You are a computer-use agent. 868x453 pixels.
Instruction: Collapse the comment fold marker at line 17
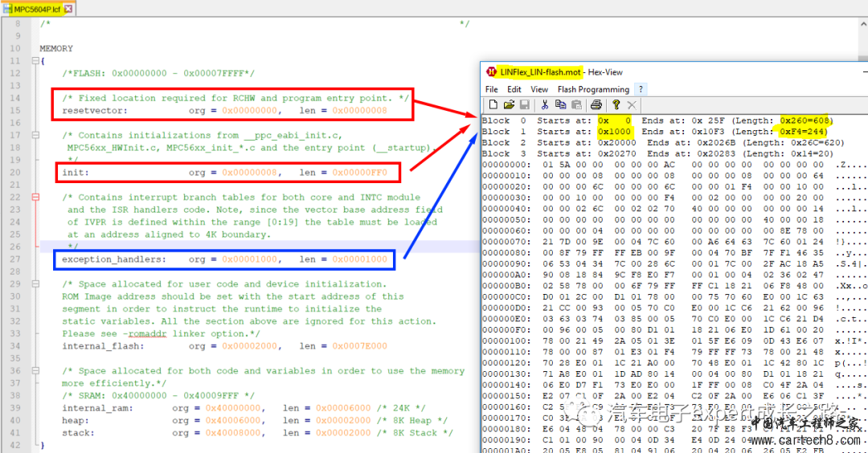click(x=35, y=135)
